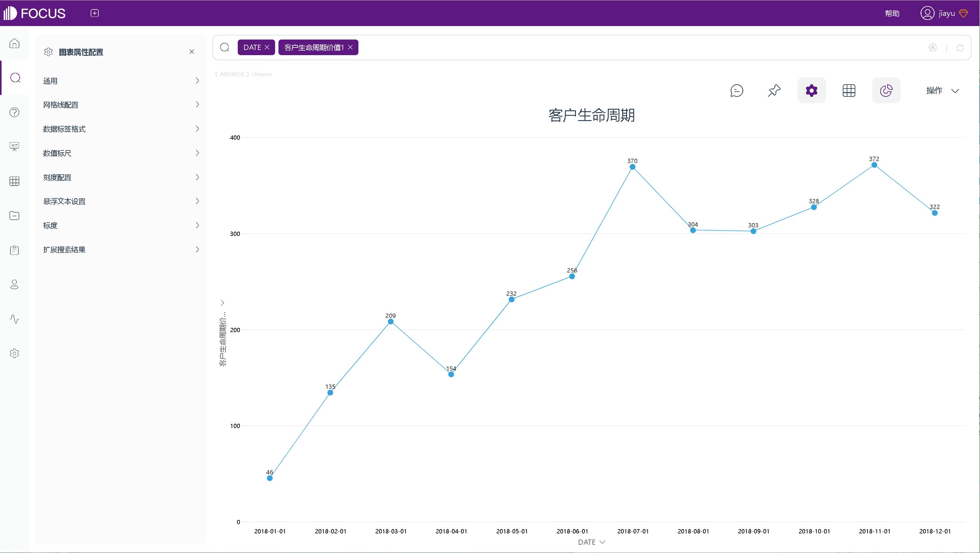Select the search icon in the left sidebar

click(15, 78)
